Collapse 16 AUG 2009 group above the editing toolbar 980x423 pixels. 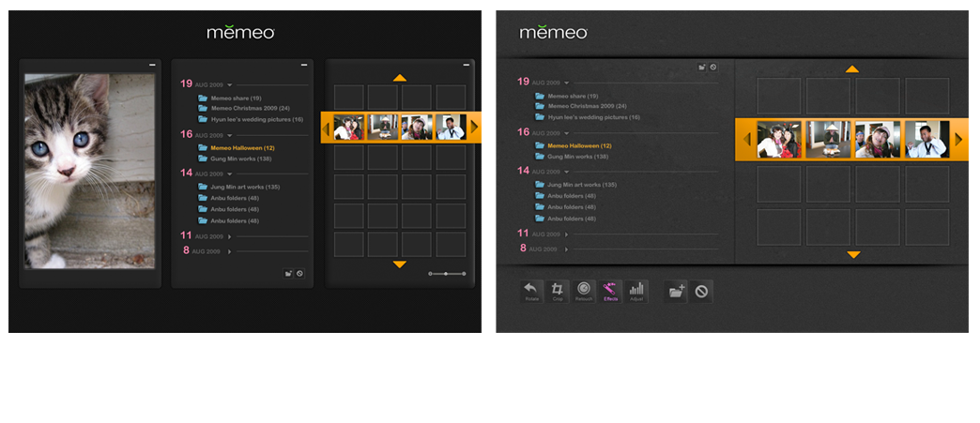(x=566, y=134)
